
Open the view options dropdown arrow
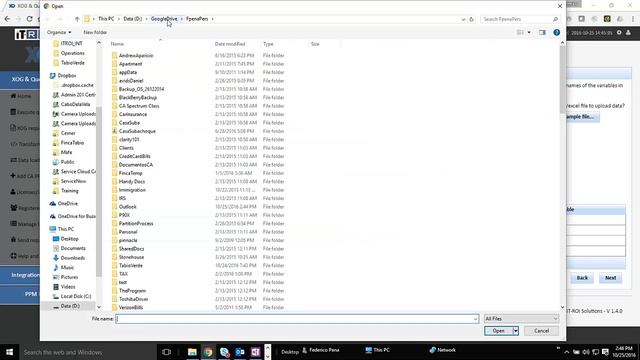click(529, 32)
